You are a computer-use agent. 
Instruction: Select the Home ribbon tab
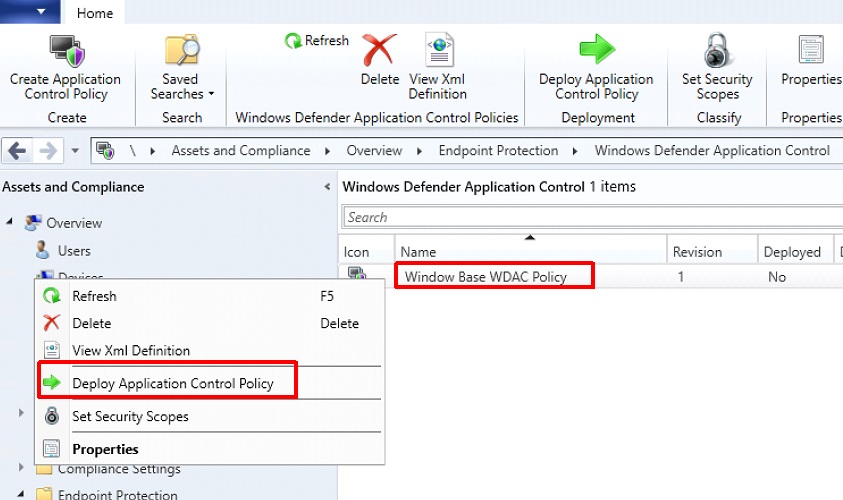pos(95,13)
